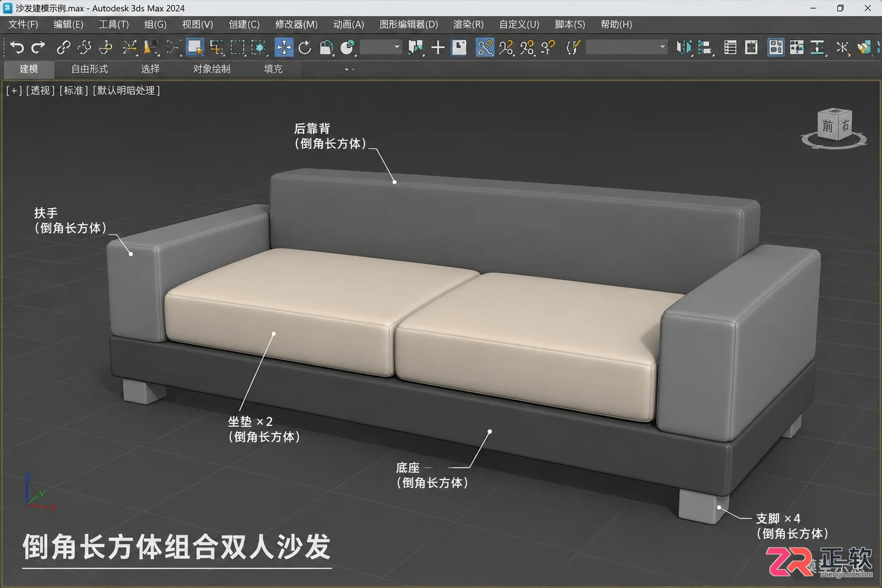Toggle Keyboard Shortcut Override
Viewport: 882px width, 588px height.
(x=459, y=47)
